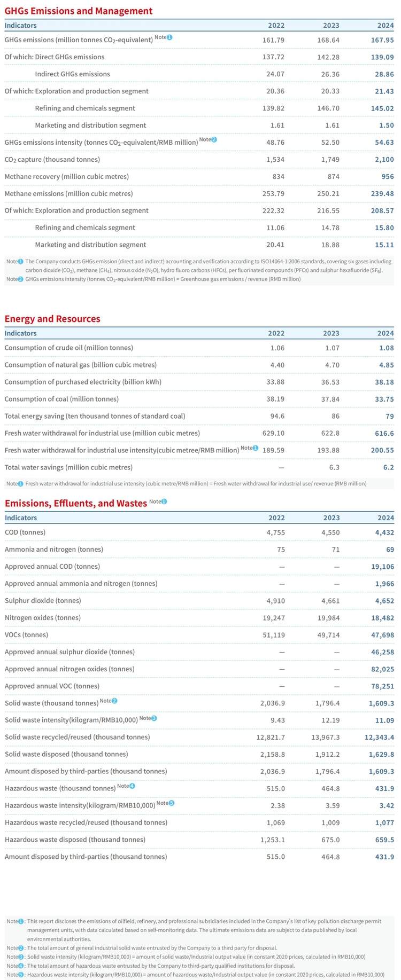Select the GHGs Emissions and Management heading
This screenshot has height=980, width=401.
click(x=79, y=11)
